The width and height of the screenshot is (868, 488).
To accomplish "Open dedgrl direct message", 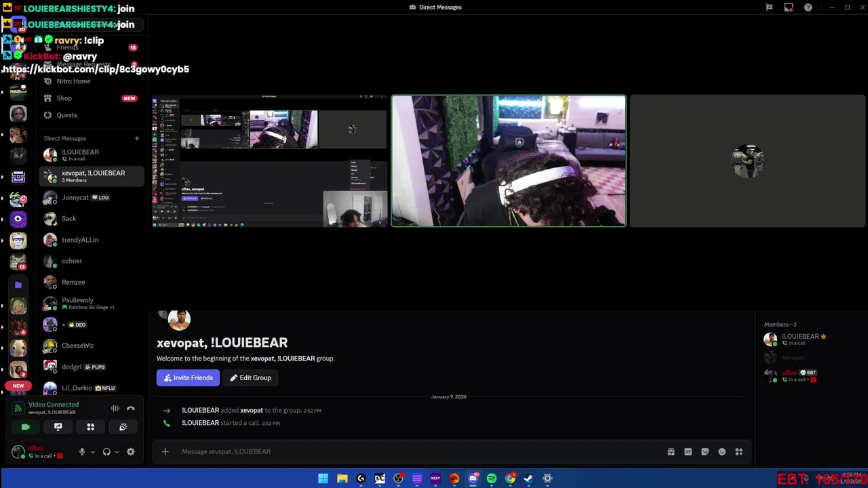I will coord(91,367).
